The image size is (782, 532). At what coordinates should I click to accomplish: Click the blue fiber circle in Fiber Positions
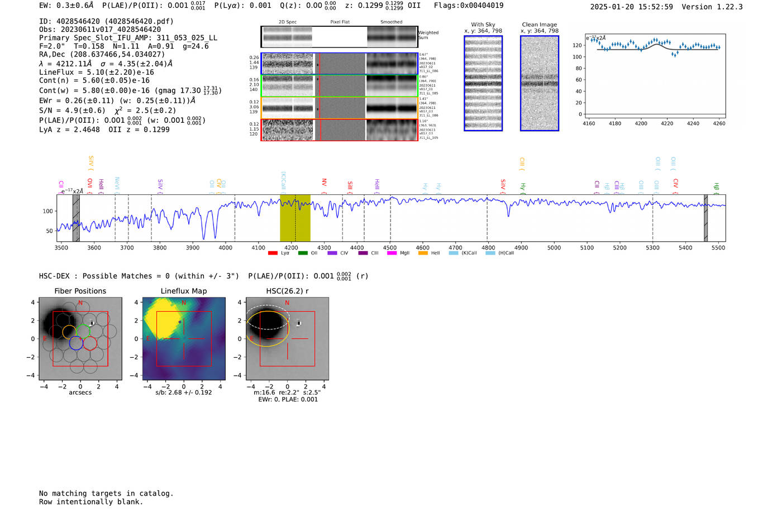click(77, 343)
